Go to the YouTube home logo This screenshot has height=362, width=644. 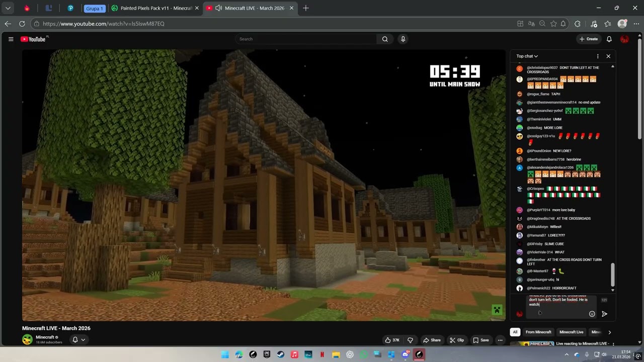pyautogui.click(x=34, y=39)
